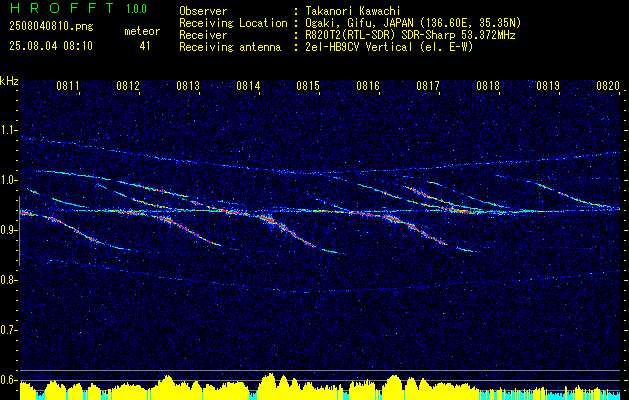Click the gray vertical range bar near 0.9 kHz
Image resolution: width=629 pixels, height=400 pixels.
19,231
